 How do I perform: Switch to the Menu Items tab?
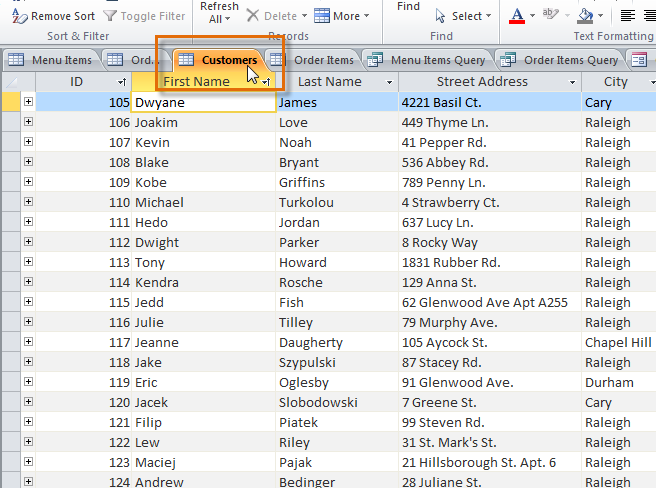pos(51,60)
